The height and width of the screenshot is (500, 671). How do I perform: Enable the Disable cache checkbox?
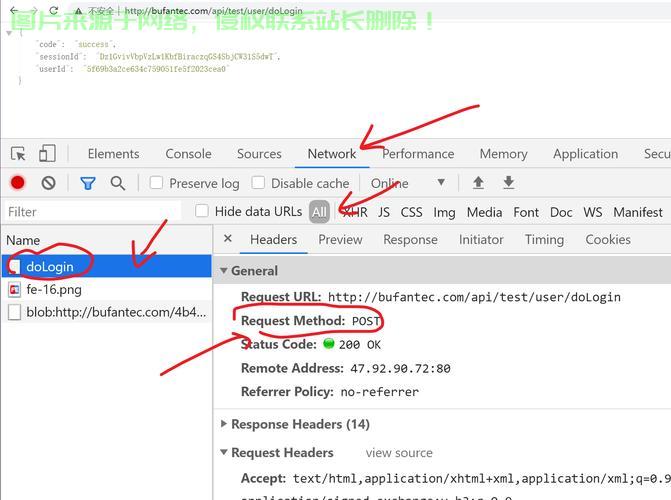pyautogui.click(x=258, y=183)
